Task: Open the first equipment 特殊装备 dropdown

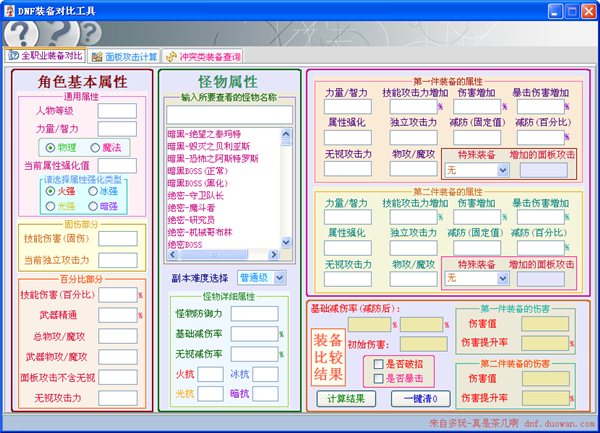Action: click(503, 170)
